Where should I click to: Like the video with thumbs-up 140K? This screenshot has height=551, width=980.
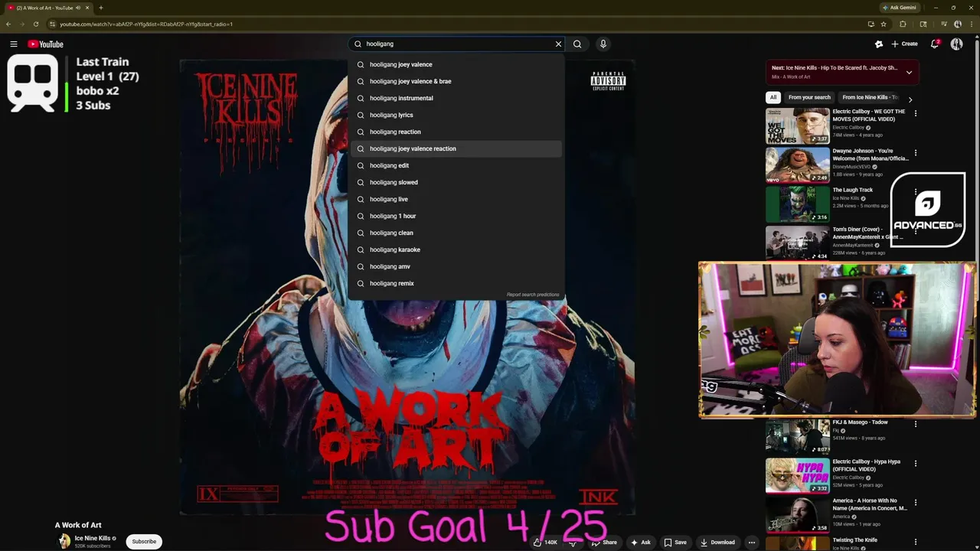(x=546, y=543)
